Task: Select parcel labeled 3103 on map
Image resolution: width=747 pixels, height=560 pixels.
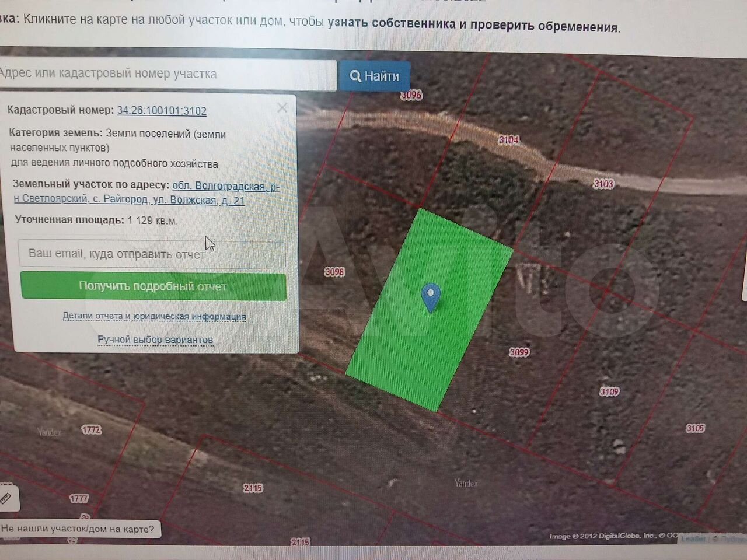Action: [603, 184]
